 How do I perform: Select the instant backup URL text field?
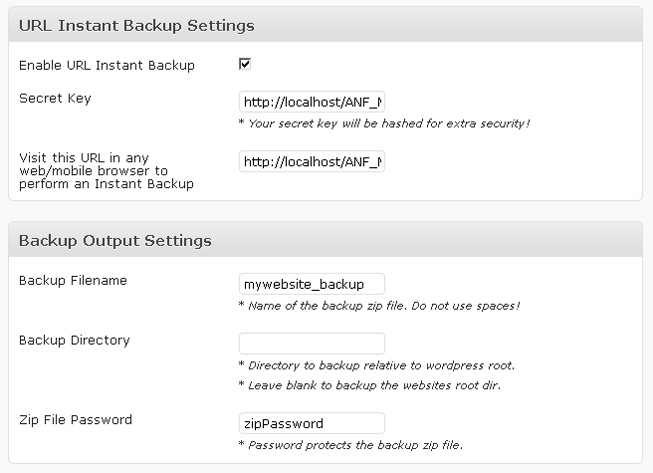tap(312, 162)
